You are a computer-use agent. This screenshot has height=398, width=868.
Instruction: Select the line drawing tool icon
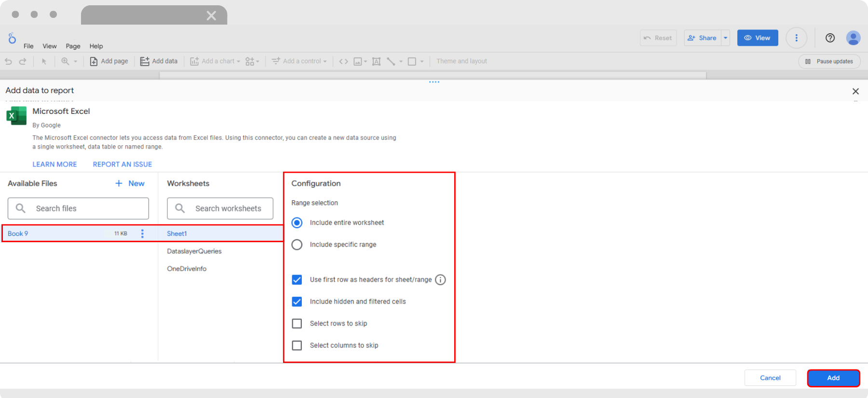(391, 61)
